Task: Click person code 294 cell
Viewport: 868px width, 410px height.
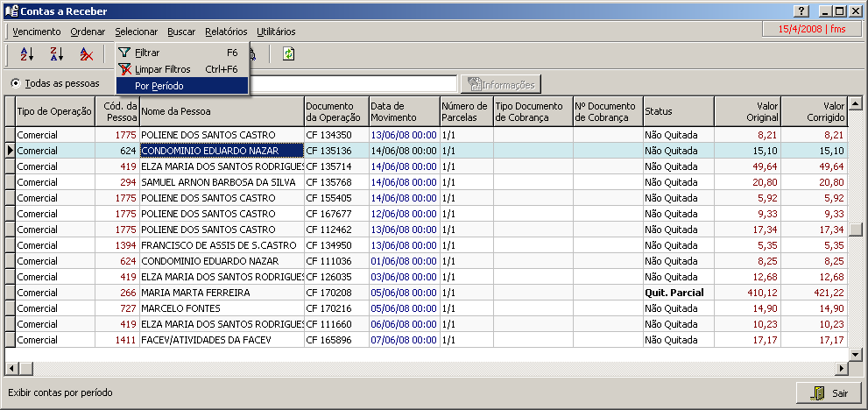Action: pos(117,182)
